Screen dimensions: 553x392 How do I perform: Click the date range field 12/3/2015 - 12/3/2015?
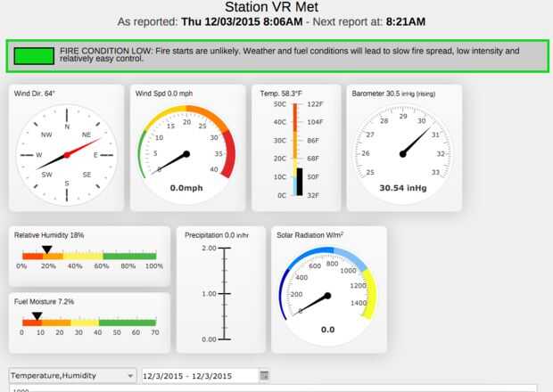tap(201, 376)
